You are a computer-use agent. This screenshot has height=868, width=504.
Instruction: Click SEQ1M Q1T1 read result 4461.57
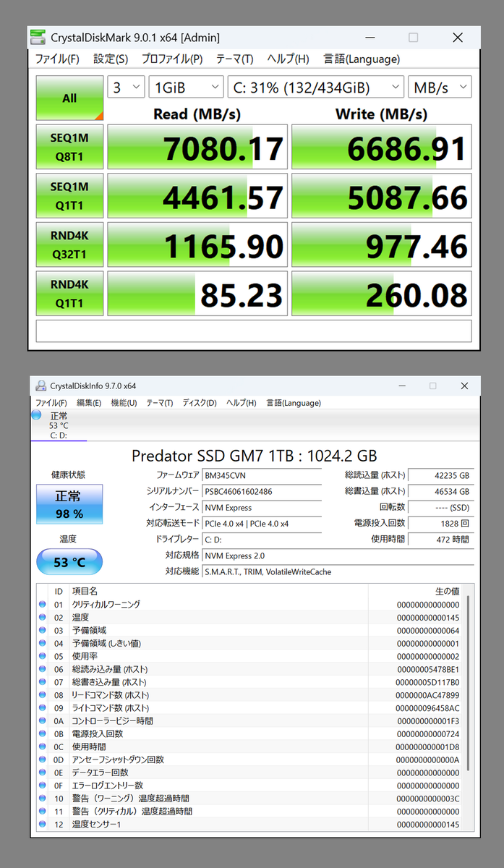tap(197, 196)
